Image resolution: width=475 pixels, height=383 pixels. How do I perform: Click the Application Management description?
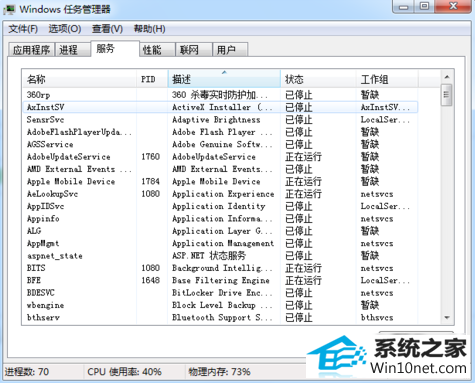[223, 243]
